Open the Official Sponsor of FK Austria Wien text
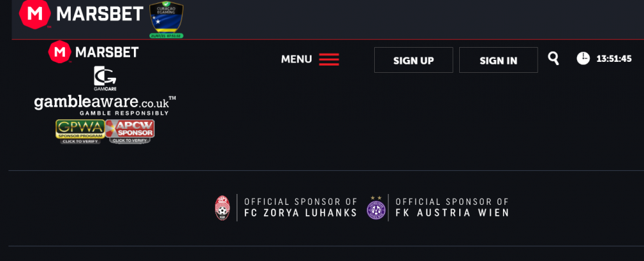The height and width of the screenshot is (261, 644). click(452, 208)
